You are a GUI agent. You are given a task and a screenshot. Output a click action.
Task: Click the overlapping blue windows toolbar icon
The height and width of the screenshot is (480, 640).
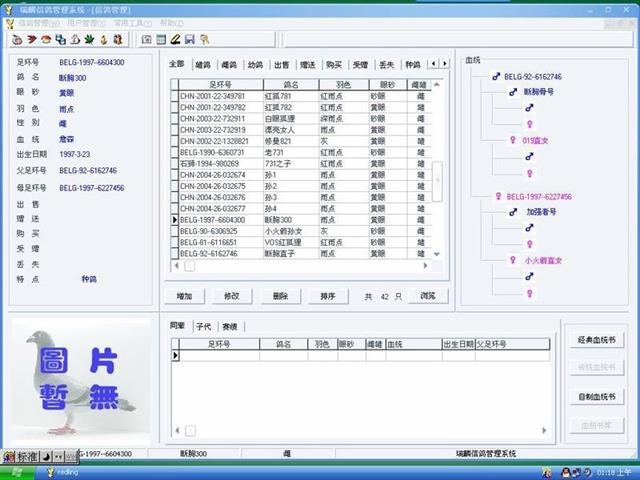coord(60,39)
